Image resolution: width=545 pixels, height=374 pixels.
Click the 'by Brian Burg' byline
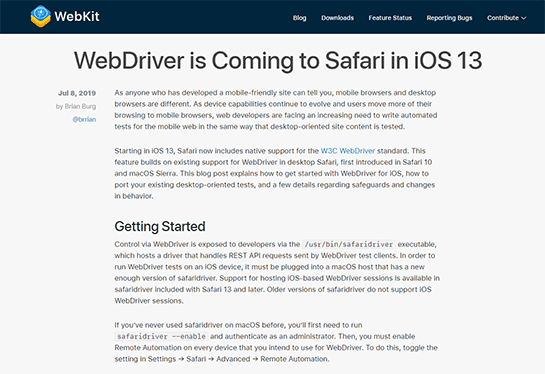[x=76, y=106]
